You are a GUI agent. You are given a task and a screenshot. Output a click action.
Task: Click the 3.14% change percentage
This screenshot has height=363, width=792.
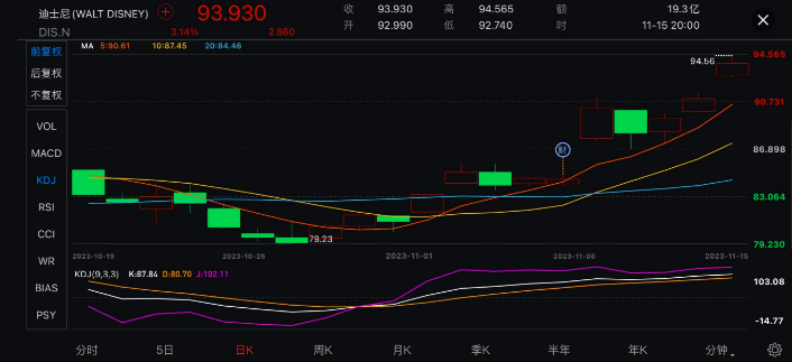[x=184, y=32]
